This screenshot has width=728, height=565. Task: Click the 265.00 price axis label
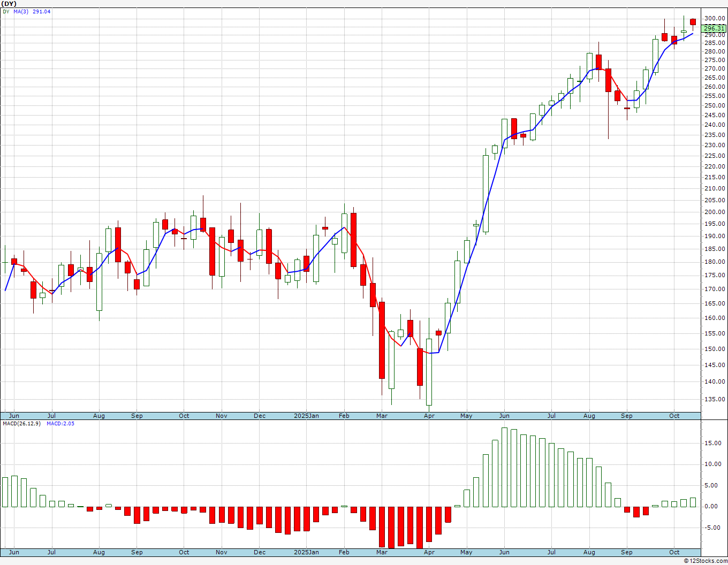click(x=715, y=78)
